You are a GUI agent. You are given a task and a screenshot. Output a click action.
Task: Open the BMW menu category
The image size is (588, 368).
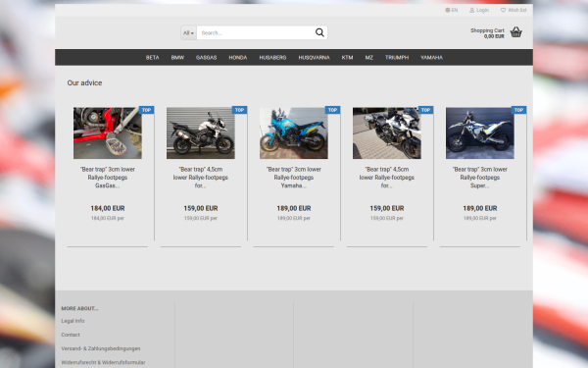(x=177, y=58)
